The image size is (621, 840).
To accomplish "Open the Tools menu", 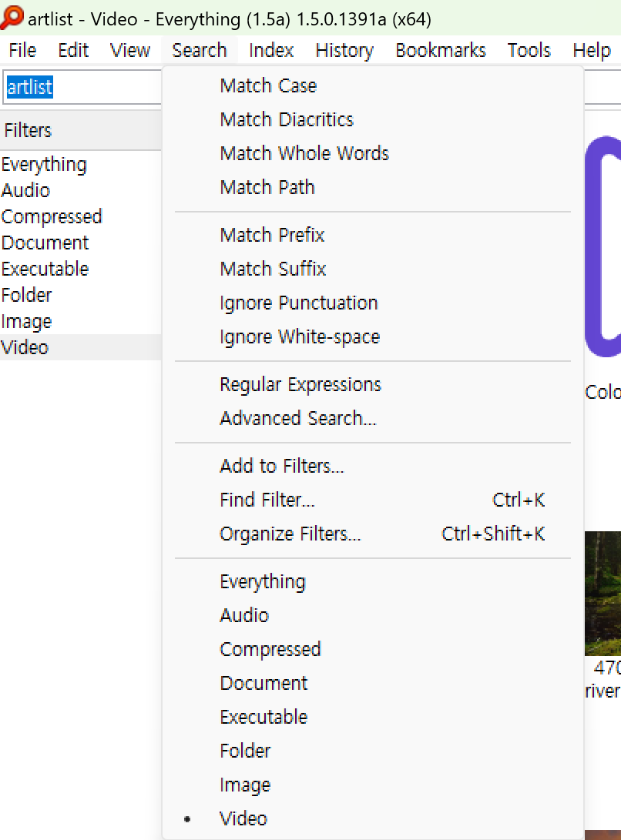I will pyautogui.click(x=529, y=50).
